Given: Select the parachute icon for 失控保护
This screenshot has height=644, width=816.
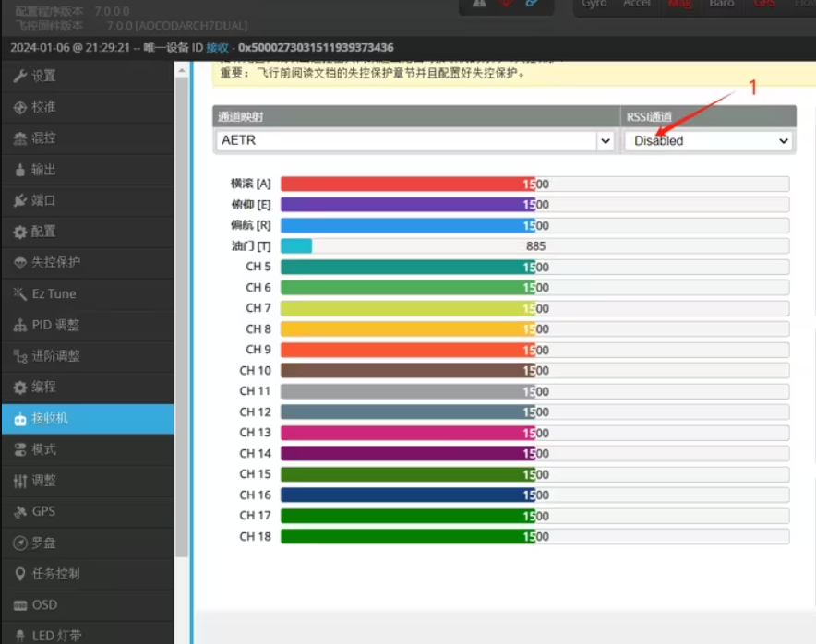Looking at the screenshot, I should coord(19,263).
